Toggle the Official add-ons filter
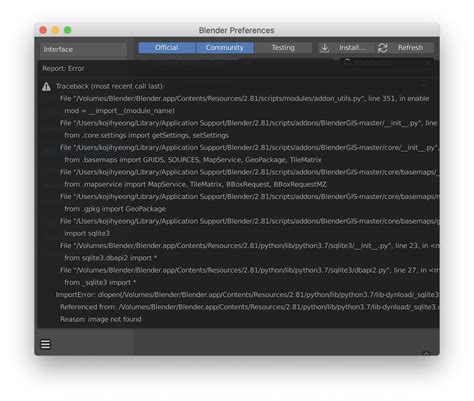Screen dimensions: 474x401 [167, 48]
